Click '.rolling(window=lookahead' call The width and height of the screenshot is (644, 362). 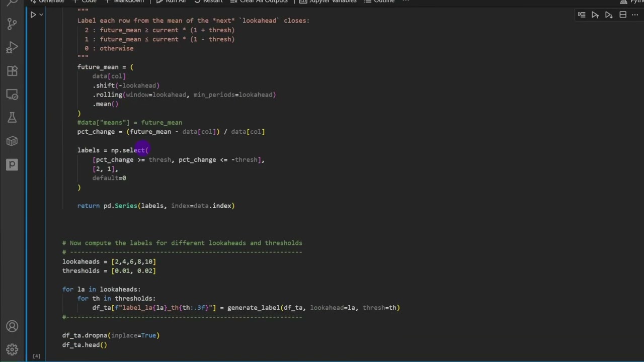click(139, 95)
